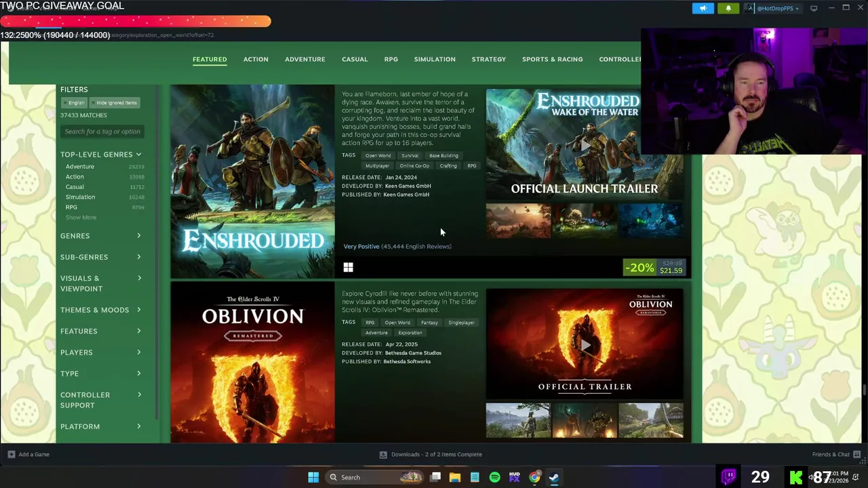Image resolution: width=868 pixels, height=488 pixels.
Task: Open the Windows Start menu
Action: 313,477
